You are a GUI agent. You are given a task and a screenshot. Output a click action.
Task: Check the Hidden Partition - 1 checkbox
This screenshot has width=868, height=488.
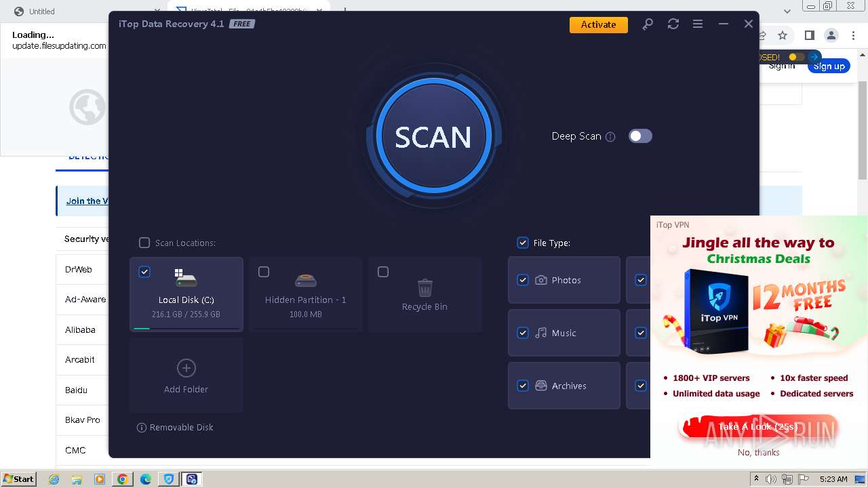click(264, 272)
